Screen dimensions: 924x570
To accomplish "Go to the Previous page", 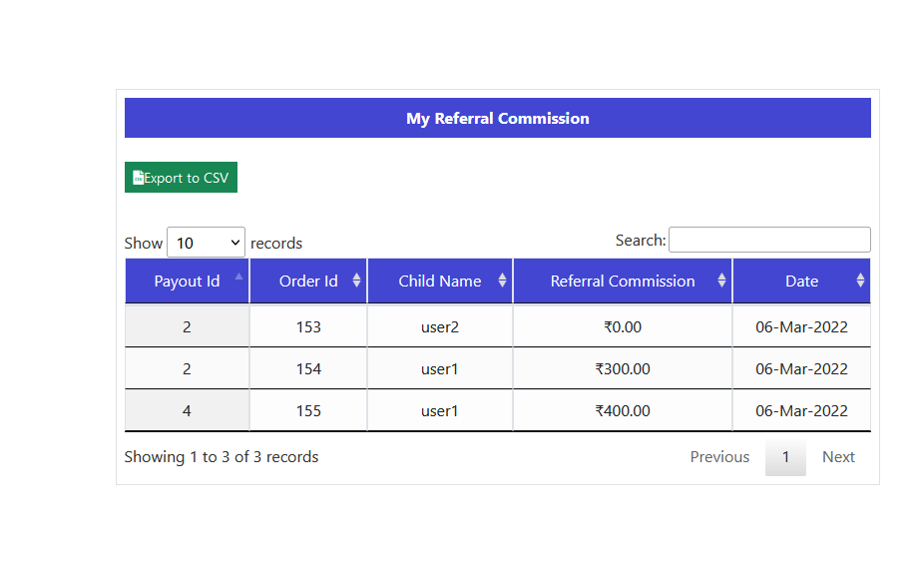I will pyautogui.click(x=719, y=457).
